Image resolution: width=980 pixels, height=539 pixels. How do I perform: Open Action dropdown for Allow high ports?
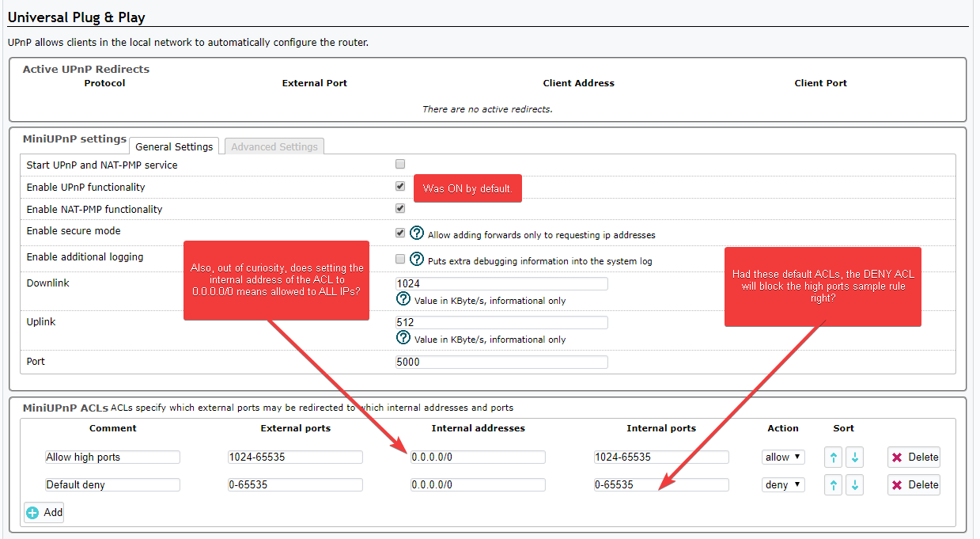pos(783,457)
